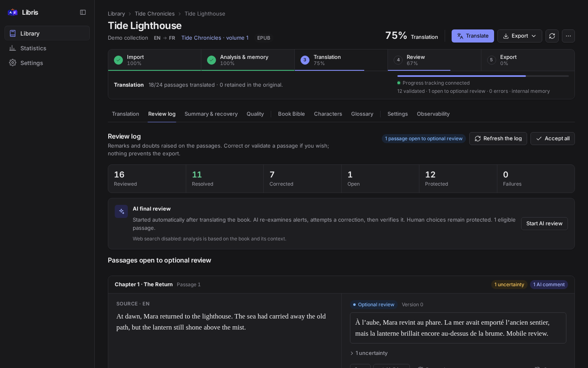
Task: Select the Import step checkmark
Action: click(x=118, y=60)
